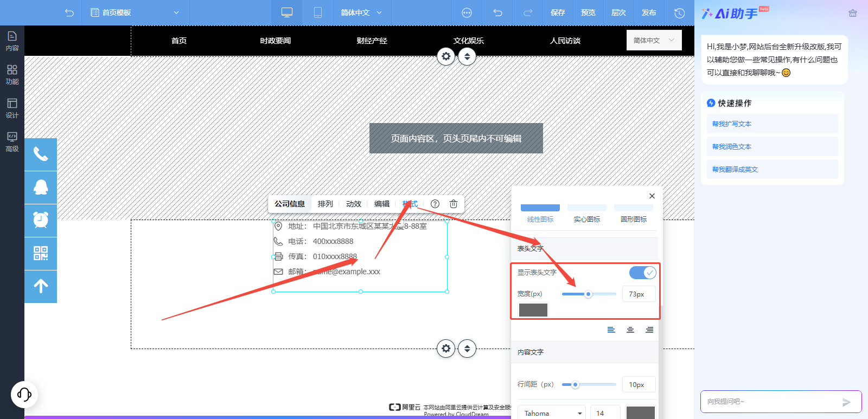This screenshot has height=419, width=868.
Task: Click the 帮我润色文本 quick action
Action: (772, 146)
